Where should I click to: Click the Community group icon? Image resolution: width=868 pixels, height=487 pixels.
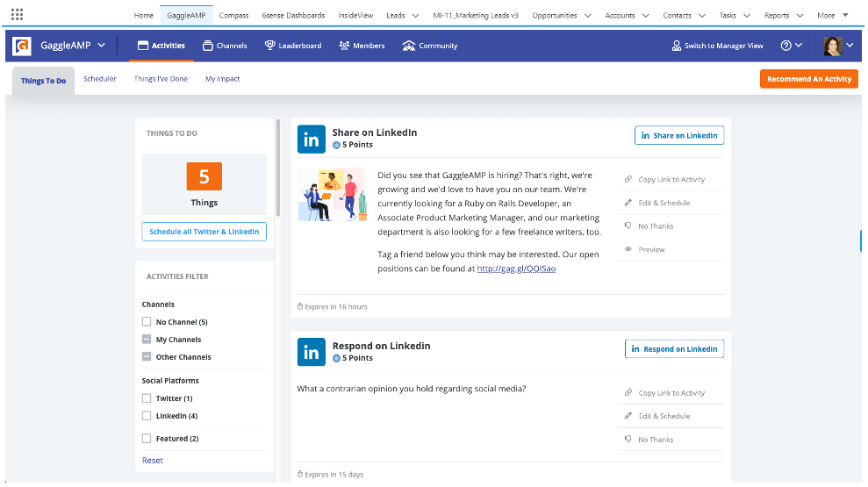point(408,46)
